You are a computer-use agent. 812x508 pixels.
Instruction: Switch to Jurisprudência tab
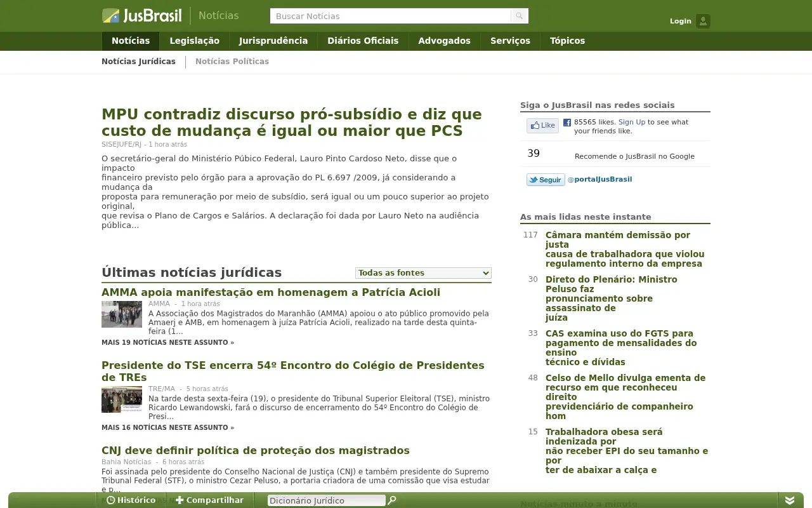click(273, 41)
